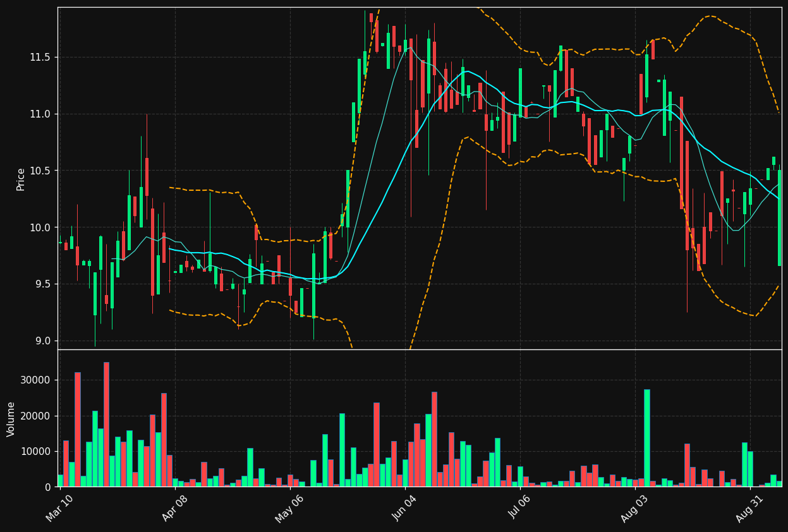
Task: Select the 10.5 price axis label
Action: (40, 171)
